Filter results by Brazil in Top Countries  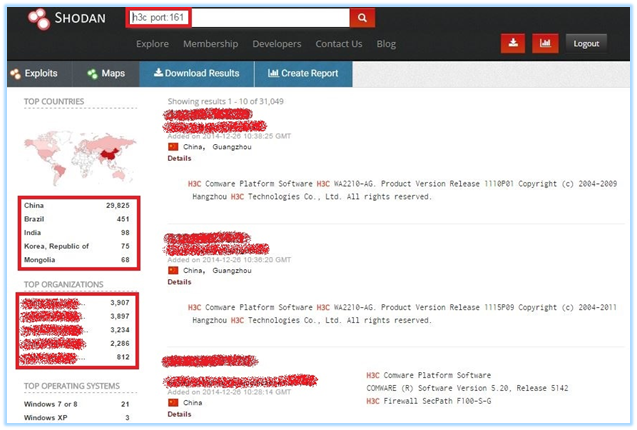(35, 219)
